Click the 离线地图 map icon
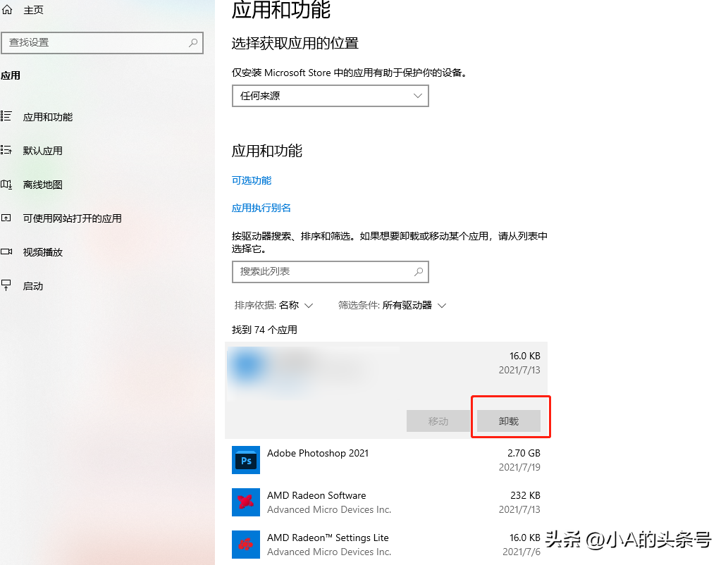728x565 pixels. click(x=6, y=185)
